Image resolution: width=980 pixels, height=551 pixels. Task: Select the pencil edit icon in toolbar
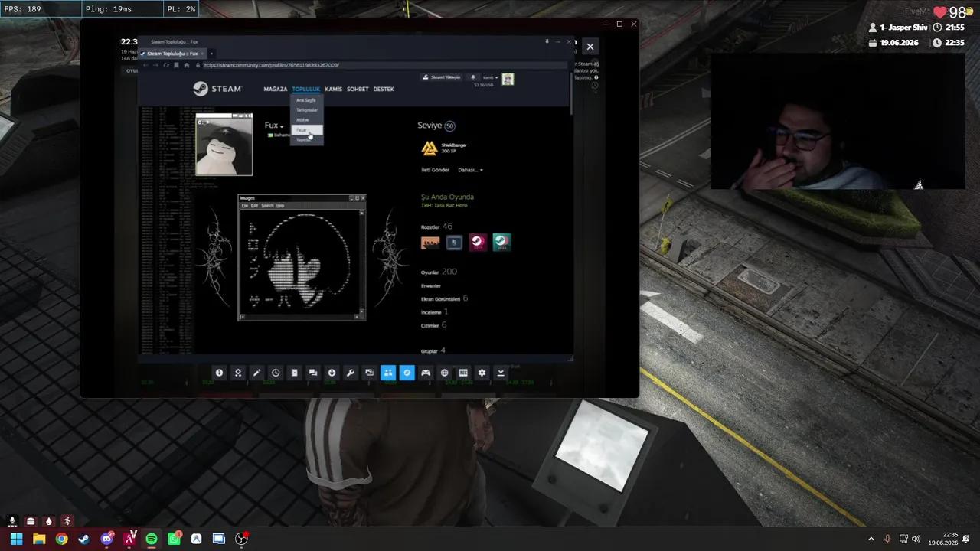[256, 373]
